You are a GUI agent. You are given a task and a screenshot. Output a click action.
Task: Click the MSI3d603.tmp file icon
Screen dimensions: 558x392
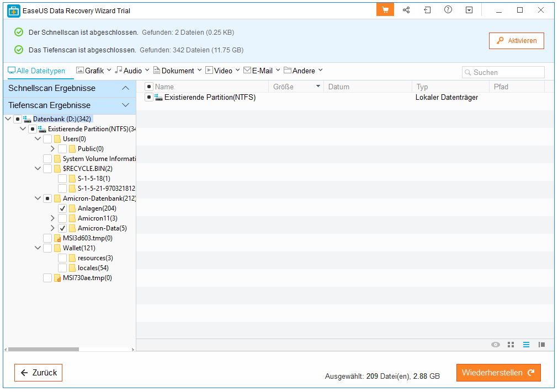pos(57,239)
